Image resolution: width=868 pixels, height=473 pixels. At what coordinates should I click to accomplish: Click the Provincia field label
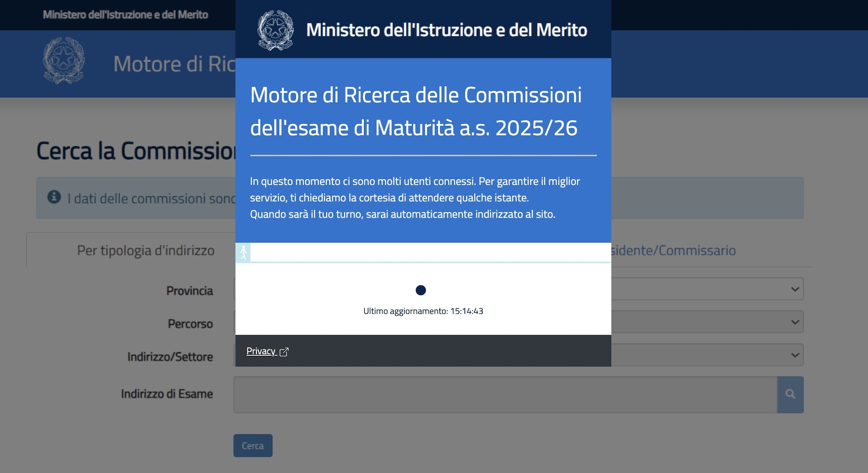(x=189, y=291)
